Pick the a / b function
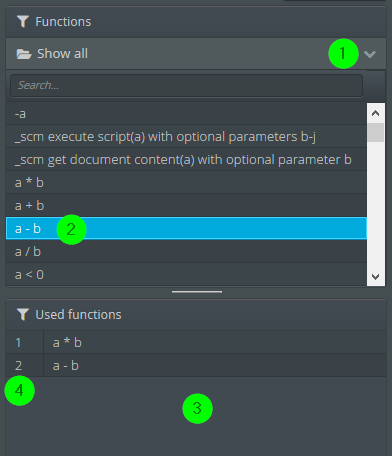This screenshot has height=456, width=392. click(186, 252)
